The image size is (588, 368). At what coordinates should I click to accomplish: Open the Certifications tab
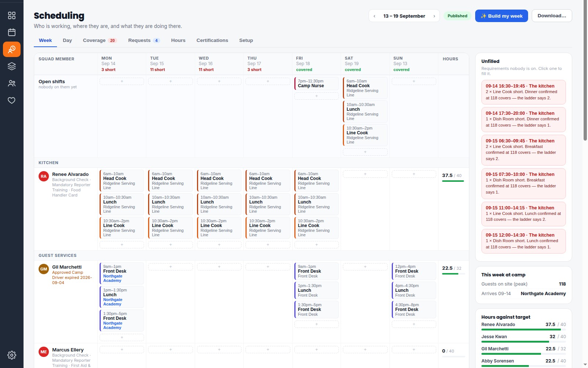coord(212,40)
